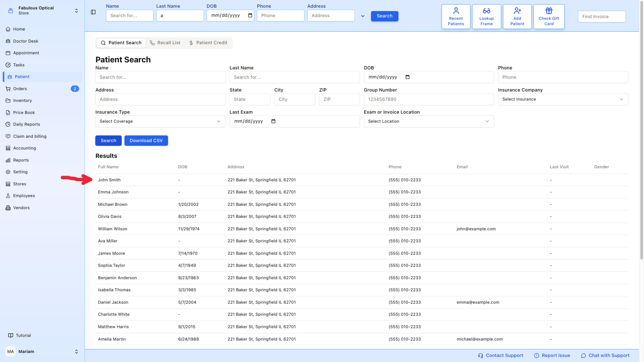Click the Patient Search form Phone field

point(563,77)
